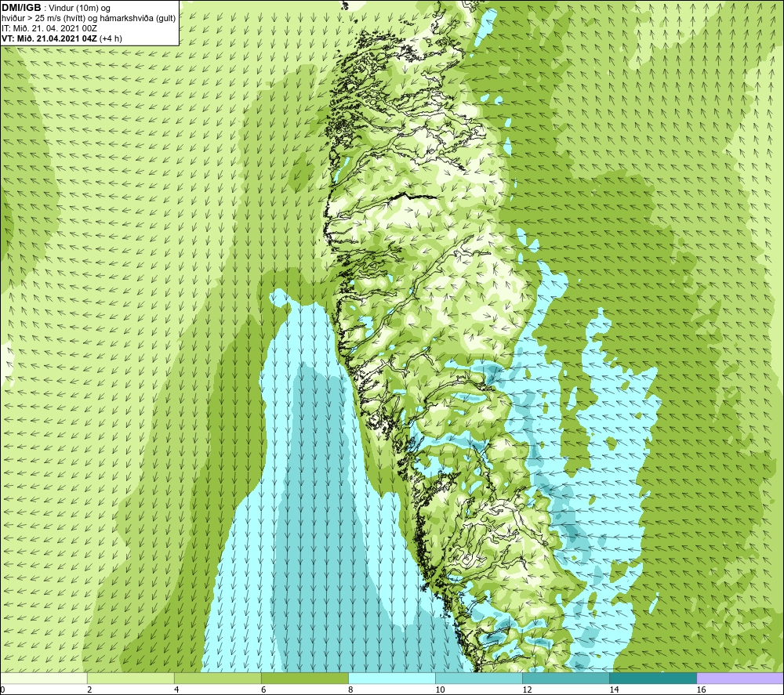Click scale label '10'
This screenshot has width=784, height=695.
(x=440, y=690)
